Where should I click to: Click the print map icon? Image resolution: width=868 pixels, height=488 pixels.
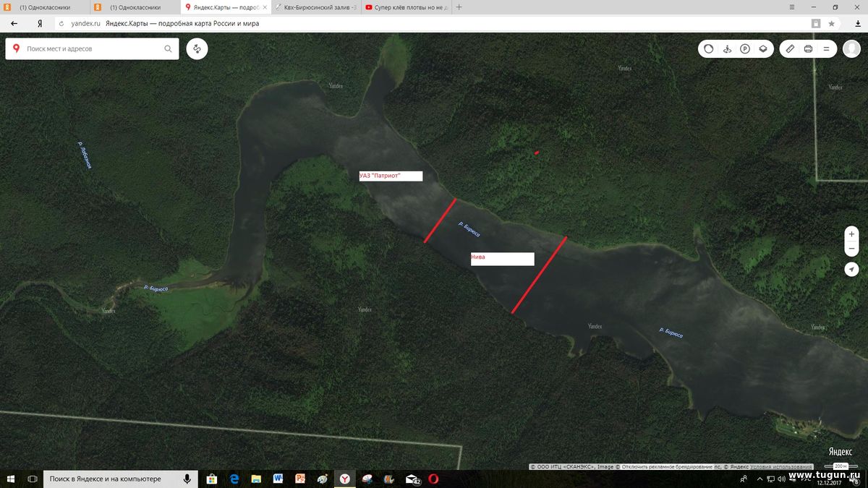pyautogui.click(x=808, y=49)
